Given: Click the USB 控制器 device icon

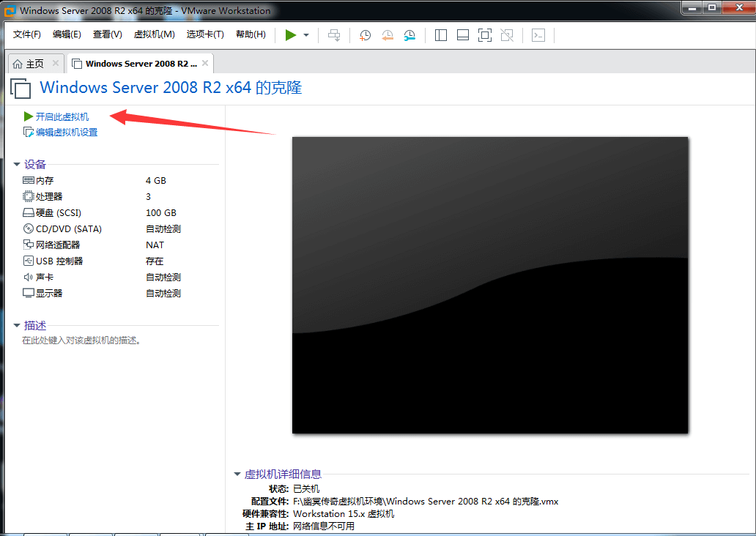Looking at the screenshot, I should (x=29, y=261).
